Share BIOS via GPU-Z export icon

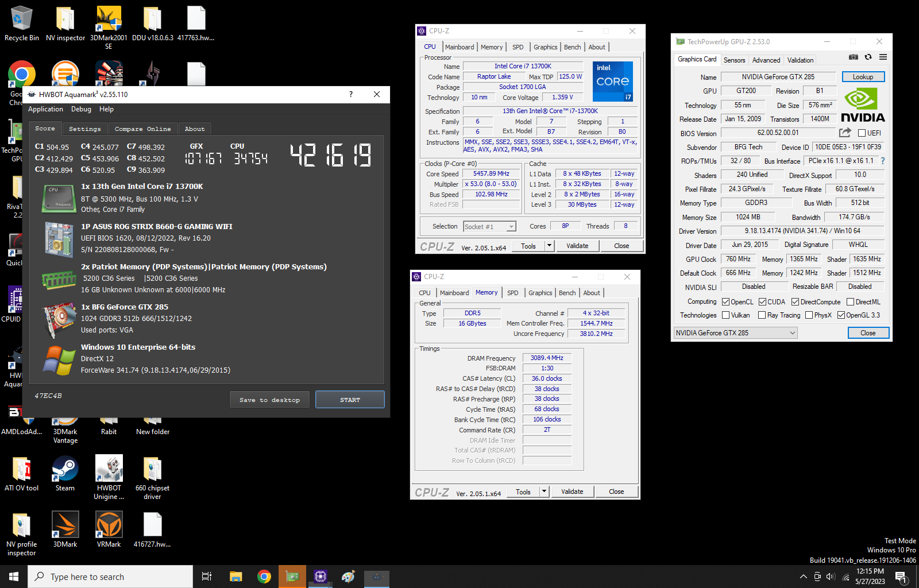[x=845, y=133]
